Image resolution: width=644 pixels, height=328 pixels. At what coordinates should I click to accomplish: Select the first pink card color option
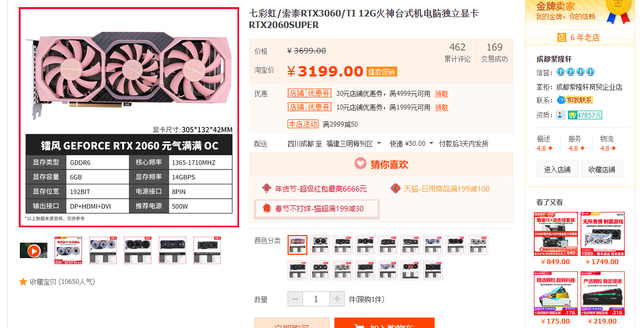pos(297,245)
